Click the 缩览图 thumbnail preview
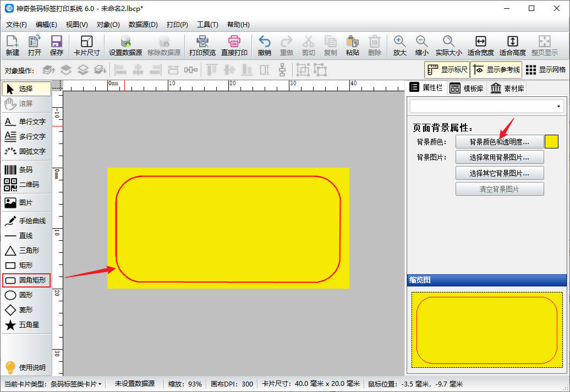 point(487,330)
